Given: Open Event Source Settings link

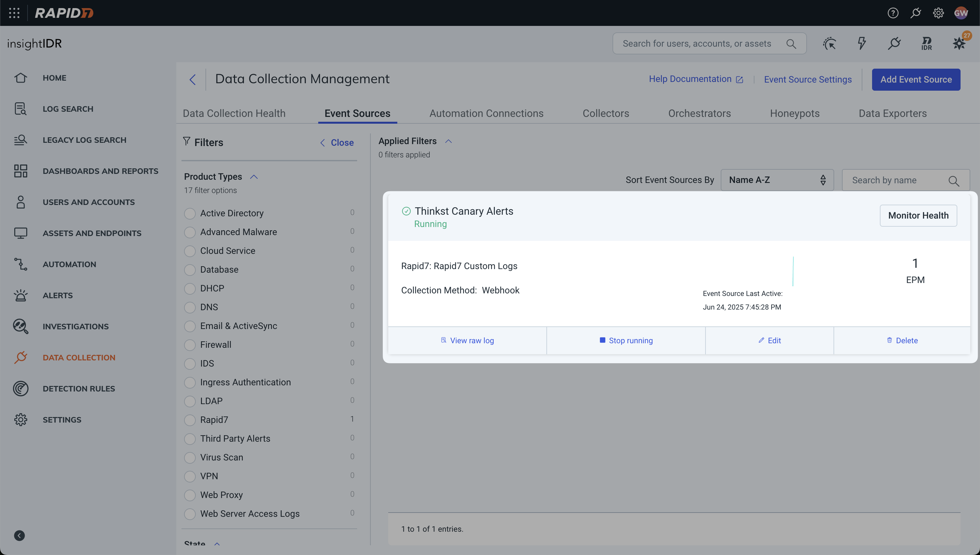Looking at the screenshot, I should pos(808,79).
